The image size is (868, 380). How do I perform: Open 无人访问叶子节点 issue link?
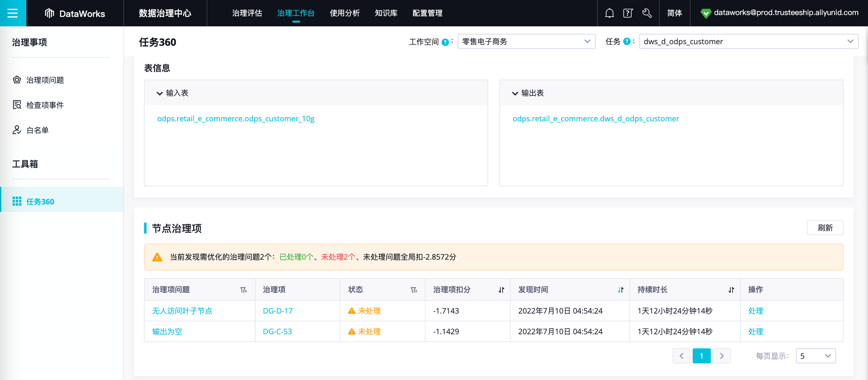(182, 311)
